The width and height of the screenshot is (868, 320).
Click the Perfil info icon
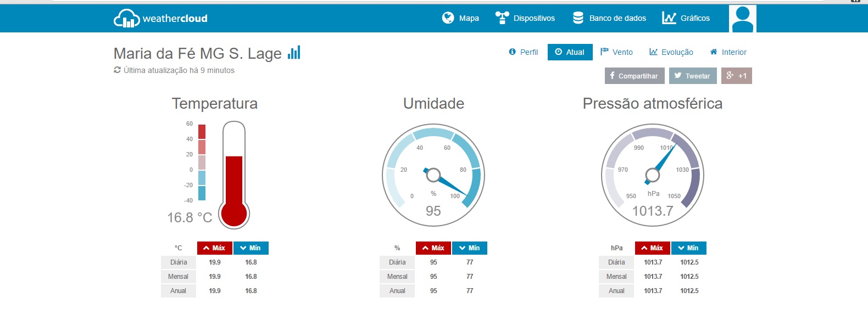point(513,52)
